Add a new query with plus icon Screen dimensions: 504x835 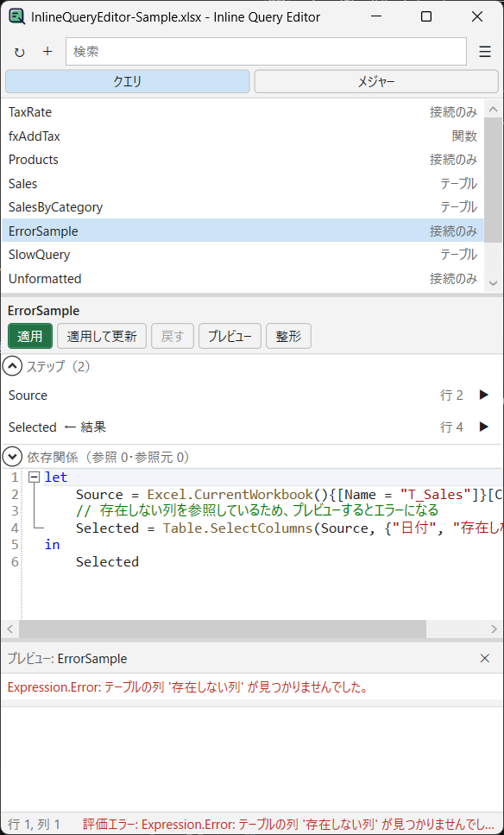pyautogui.click(x=47, y=51)
